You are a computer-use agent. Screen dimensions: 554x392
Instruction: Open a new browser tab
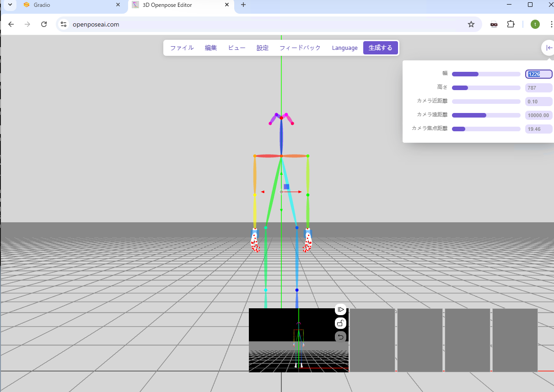coord(243,5)
